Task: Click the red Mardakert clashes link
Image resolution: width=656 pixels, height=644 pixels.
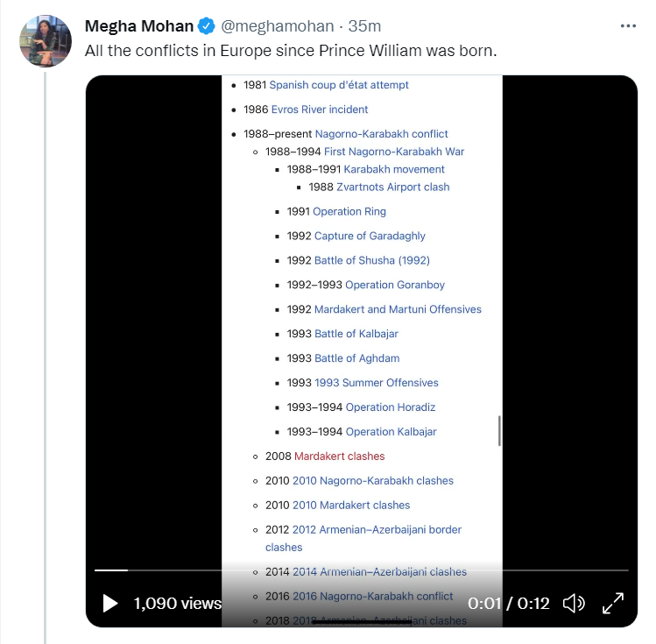Action: (339, 456)
